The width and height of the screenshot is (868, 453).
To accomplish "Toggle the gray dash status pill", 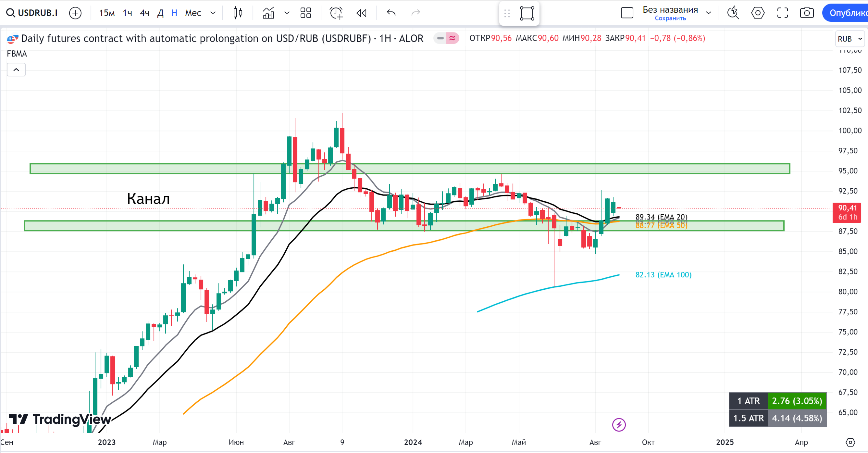I will [x=440, y=38].
